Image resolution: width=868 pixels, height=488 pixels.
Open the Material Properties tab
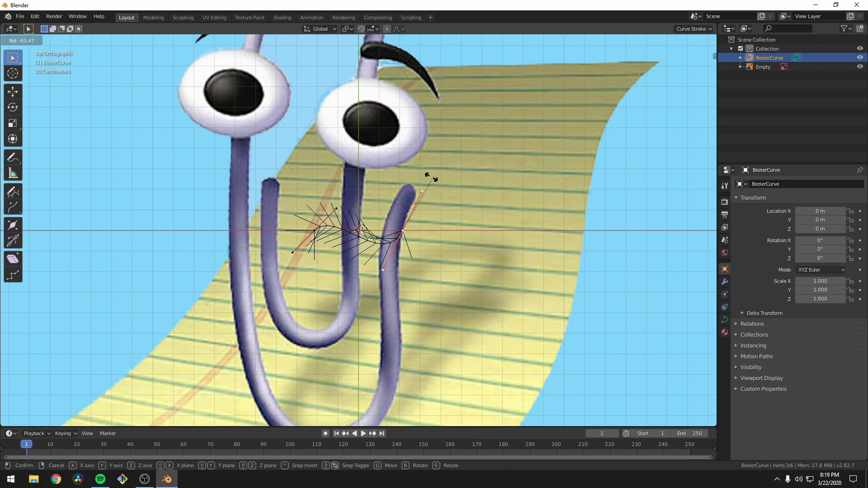pos(724,332)
